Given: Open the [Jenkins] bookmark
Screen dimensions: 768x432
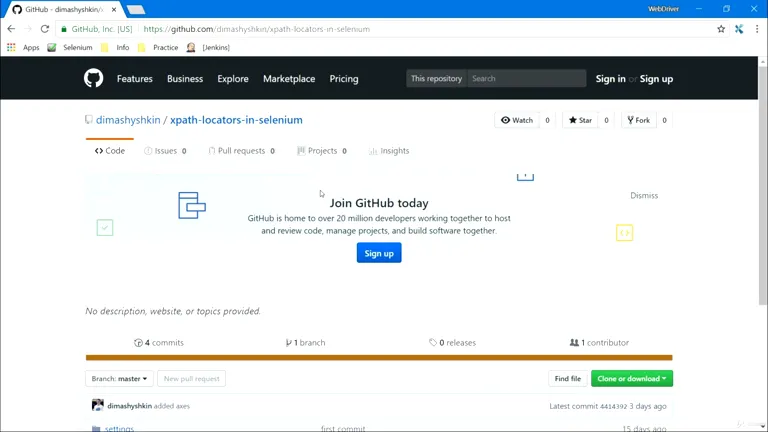Looking at the screenshot, I should 208,48.
